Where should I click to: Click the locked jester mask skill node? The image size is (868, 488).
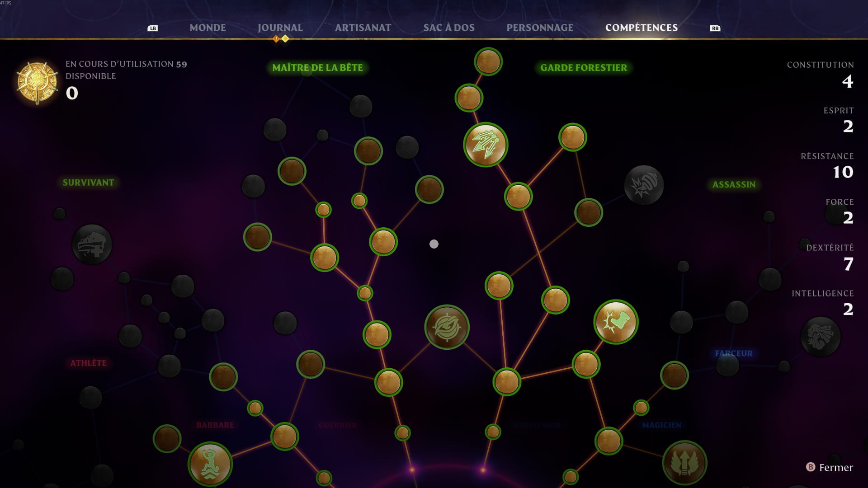click(x=820, y=336)
